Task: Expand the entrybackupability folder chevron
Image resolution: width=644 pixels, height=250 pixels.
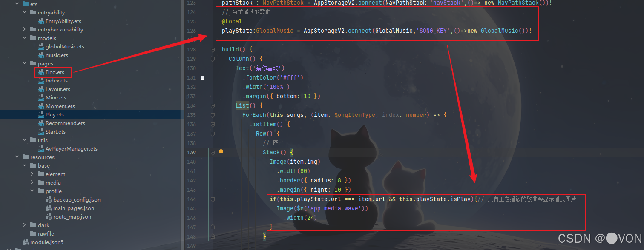Action: click(25, 29)
